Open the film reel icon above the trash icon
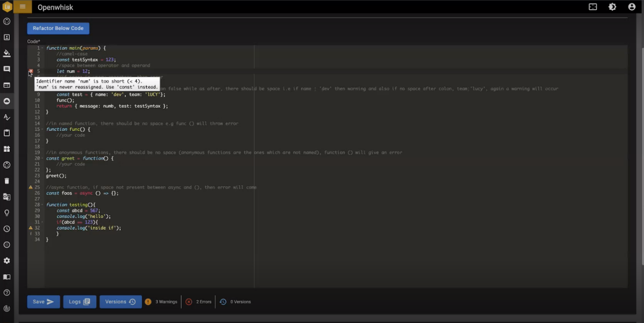644x323 pixels. 7,165
